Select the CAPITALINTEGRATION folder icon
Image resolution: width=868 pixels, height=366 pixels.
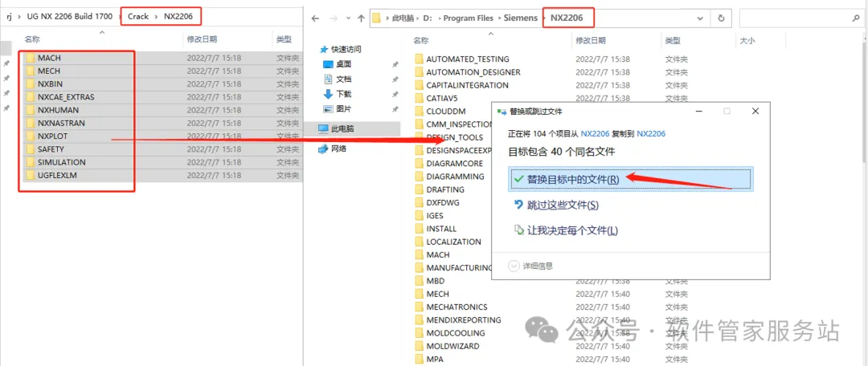click(419, 85)
